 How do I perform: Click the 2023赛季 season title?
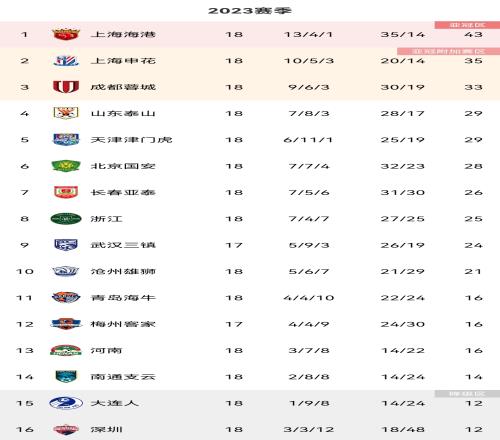click(250, 11)
